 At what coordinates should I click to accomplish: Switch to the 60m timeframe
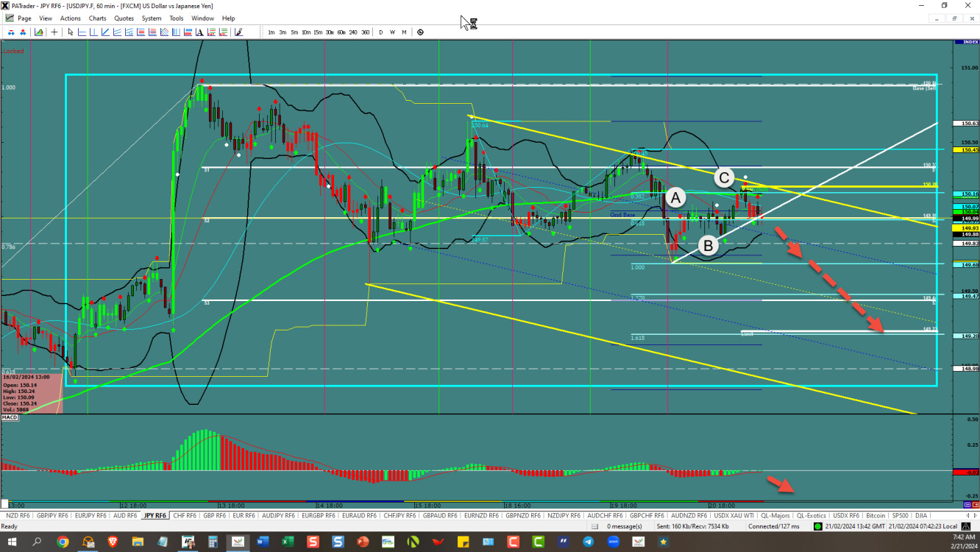341,32
